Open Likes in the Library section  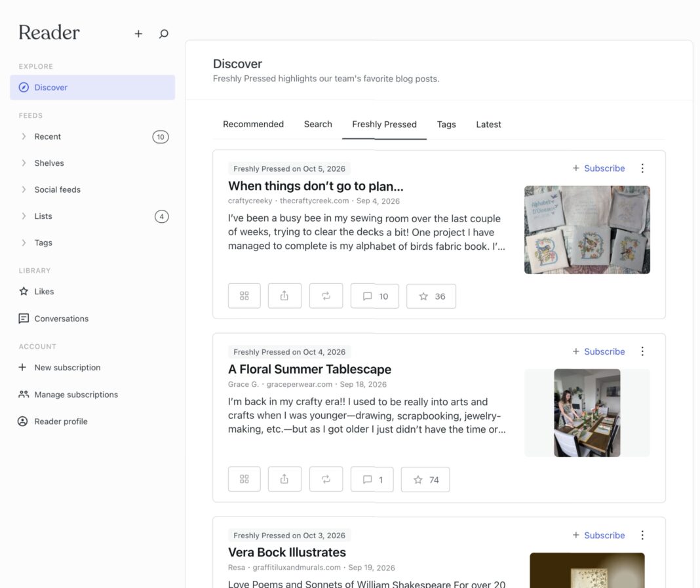point(92,292)
